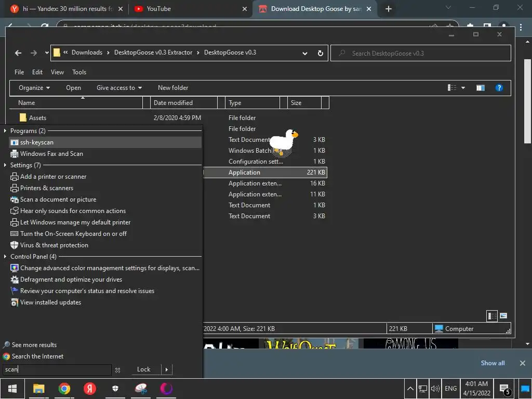Click the Search DesktopGoose v0.3 box
532x399 pixels.
tap(421, 54)
